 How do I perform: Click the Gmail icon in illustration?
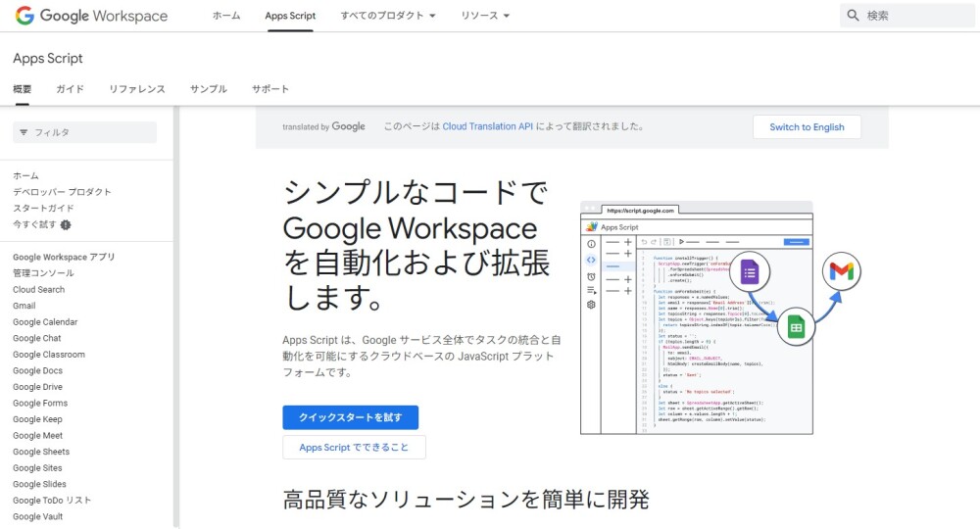pos(842,272)
